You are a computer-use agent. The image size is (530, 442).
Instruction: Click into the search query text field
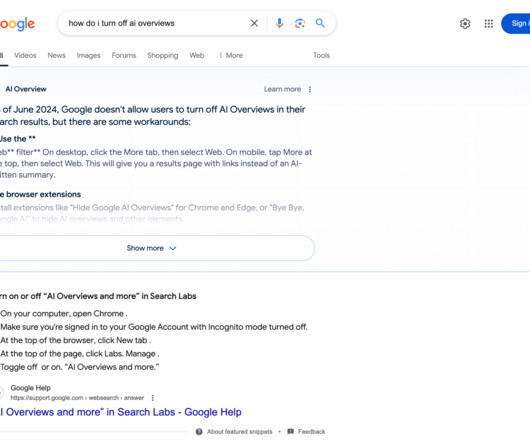click(x=155, y=23)
